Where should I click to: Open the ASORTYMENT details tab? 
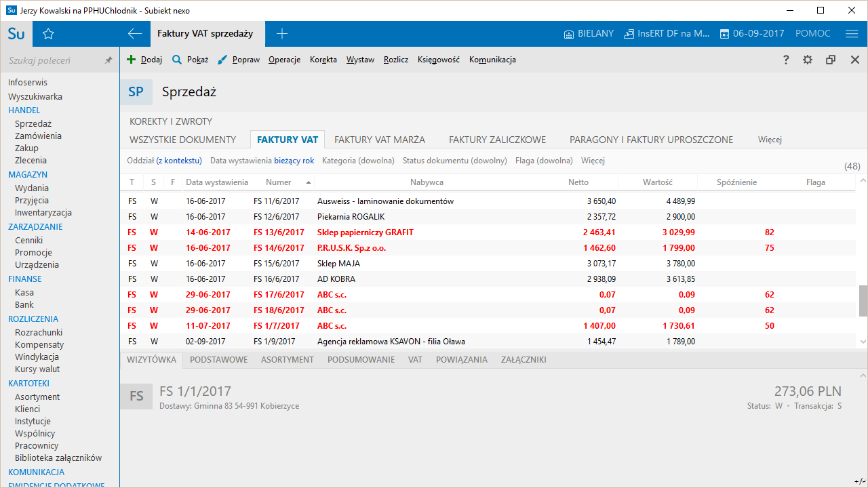coord(288,360)
